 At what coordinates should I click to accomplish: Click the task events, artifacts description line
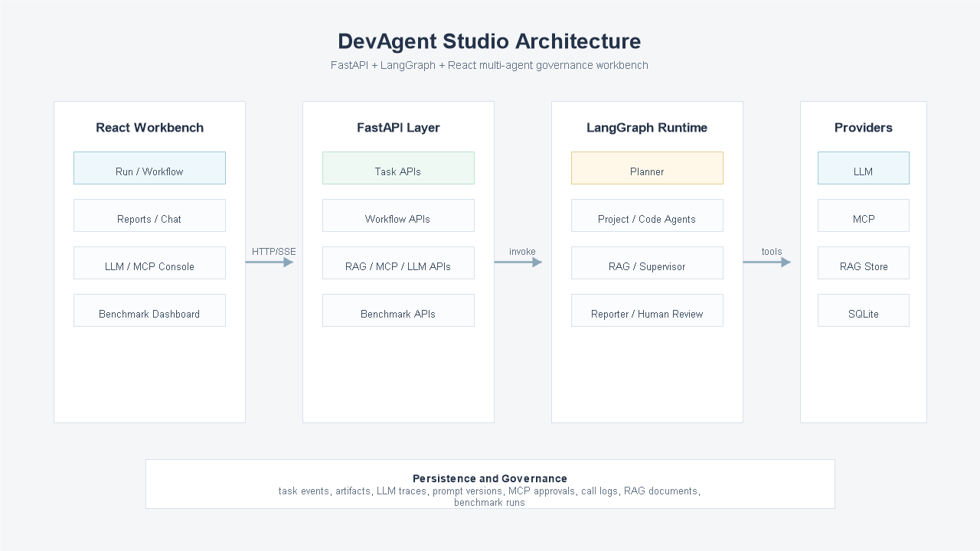[490, 491]
